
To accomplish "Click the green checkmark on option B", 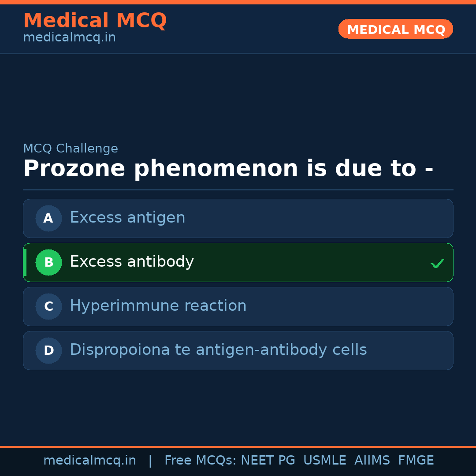I will [437, 263].
